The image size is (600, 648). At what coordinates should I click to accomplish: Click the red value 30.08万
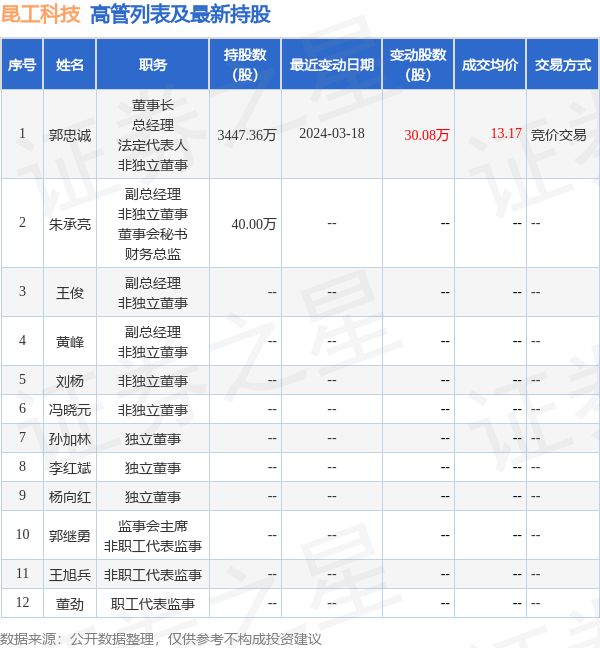point(426,135)
